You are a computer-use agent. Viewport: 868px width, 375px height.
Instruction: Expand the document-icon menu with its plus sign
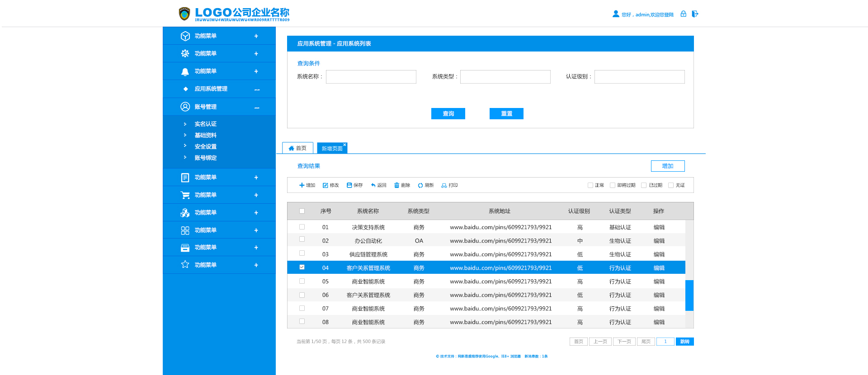coord(256,178)
